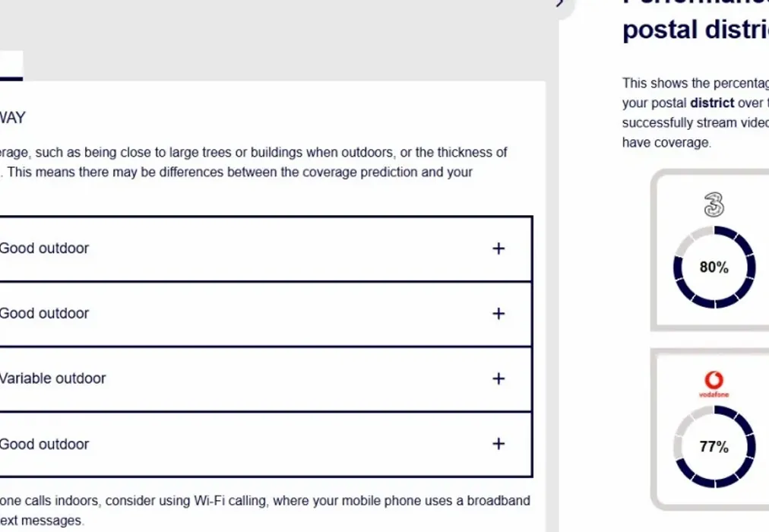Click the Vodafone logo
769x532 pixels.
pyautogui.click(x=714, y=384)
